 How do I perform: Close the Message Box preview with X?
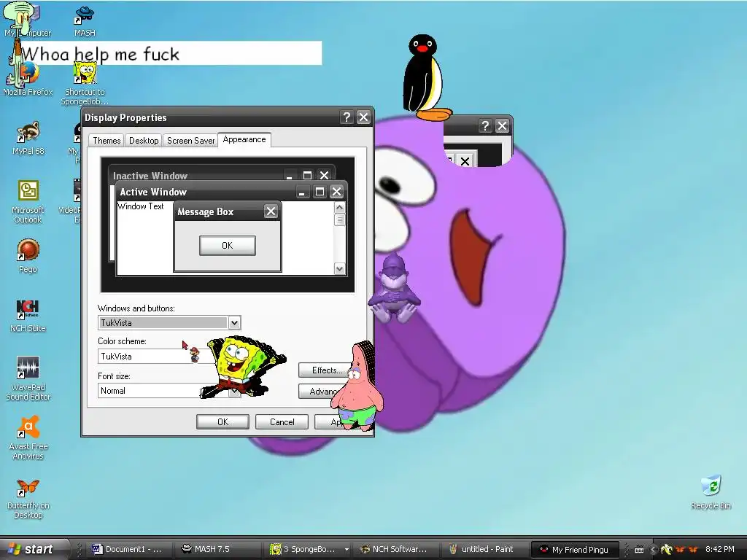tap(271, 211)
